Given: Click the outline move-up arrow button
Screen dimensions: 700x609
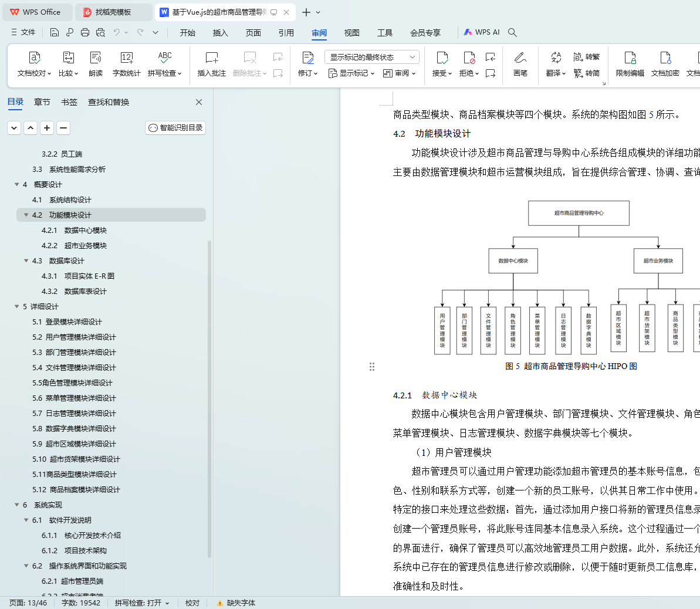Looking at the screenshot, I should 31,128.
